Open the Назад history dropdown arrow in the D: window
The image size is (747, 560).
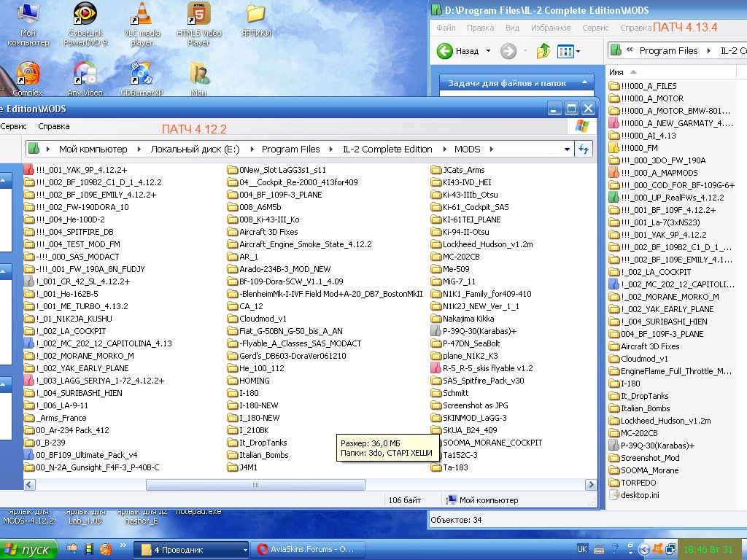tap(488, 51)
